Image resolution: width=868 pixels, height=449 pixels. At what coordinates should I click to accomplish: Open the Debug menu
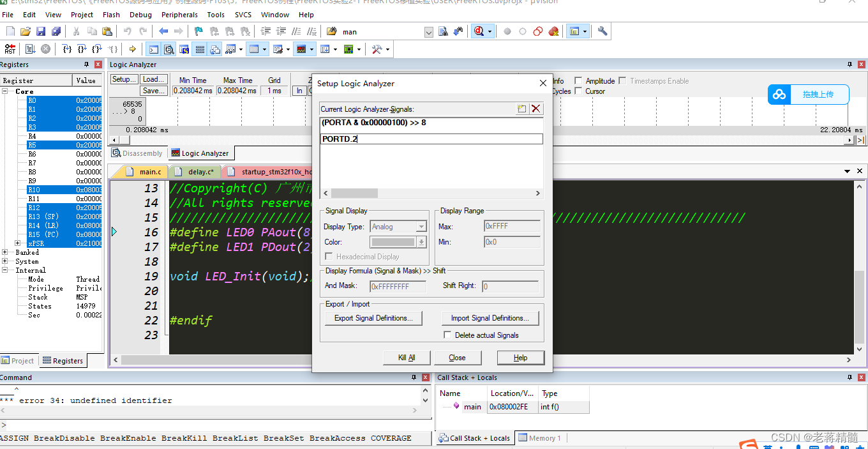(x=140, y=15)
